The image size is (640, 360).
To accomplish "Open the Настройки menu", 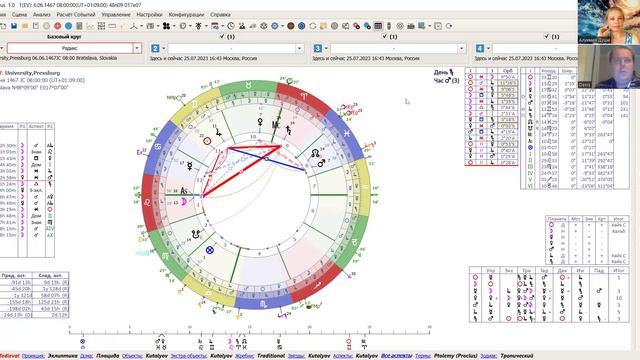I will pos(149,15).
